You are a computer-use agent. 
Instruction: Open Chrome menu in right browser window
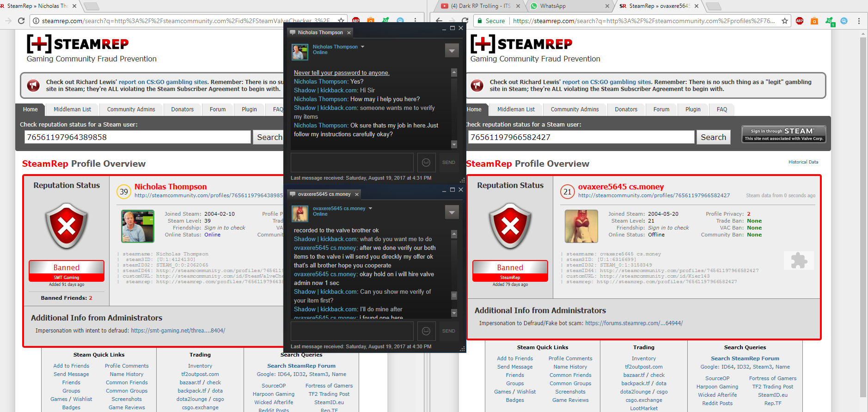point(859,21)
